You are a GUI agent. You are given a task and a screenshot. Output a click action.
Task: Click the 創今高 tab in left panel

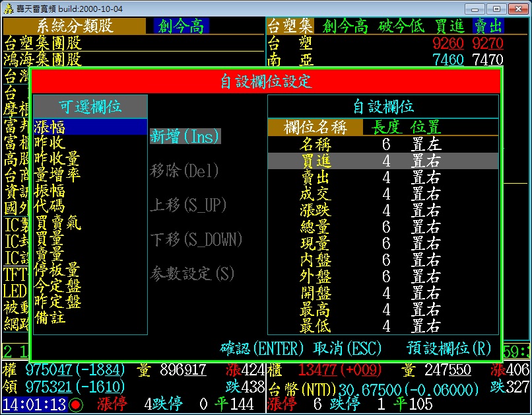coord(181,26)
